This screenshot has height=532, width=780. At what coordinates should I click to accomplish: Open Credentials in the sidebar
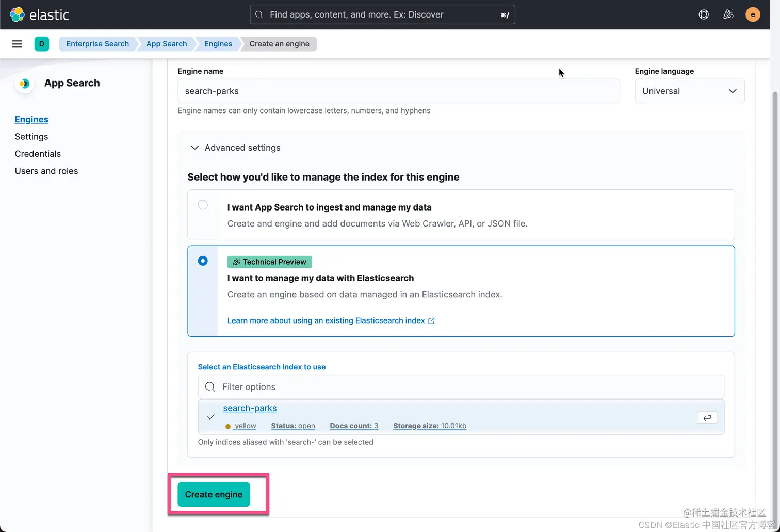[x=38, y=154]
